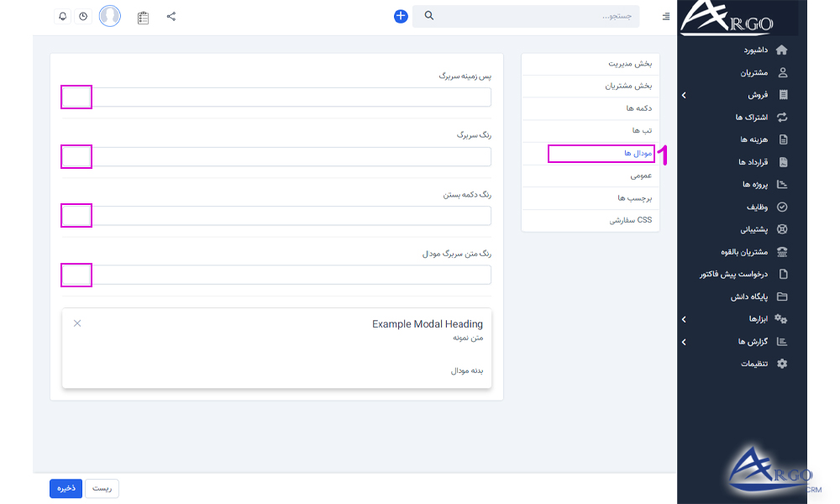Select the وظایف tasks icon
Screen dimensions: 840x504
click(x=782, y=207)
